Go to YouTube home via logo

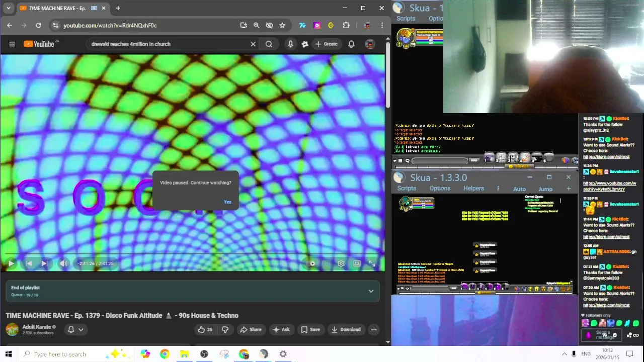tap(39, 44)
